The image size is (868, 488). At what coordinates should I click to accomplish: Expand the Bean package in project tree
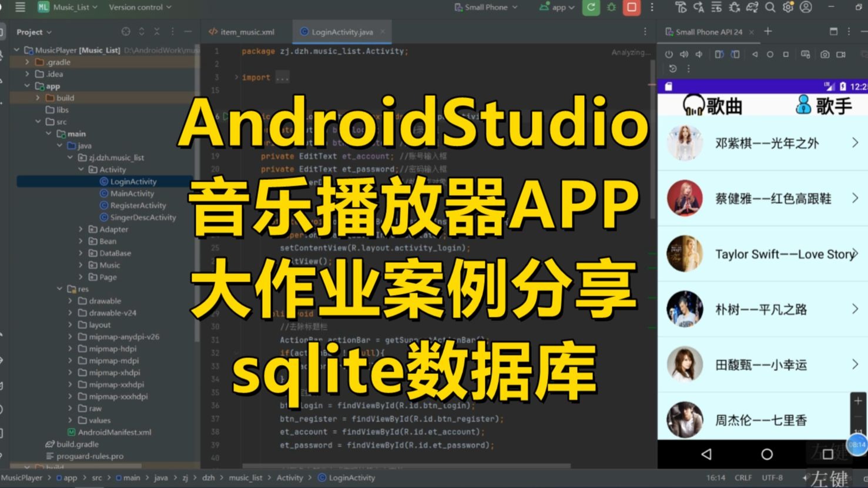click(x=82, y=241)
